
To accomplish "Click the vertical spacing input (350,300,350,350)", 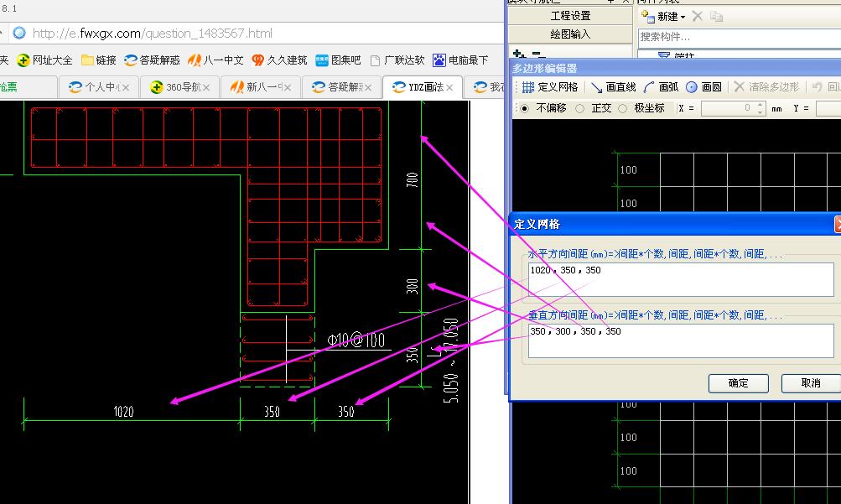I will (x=681, y=341).
